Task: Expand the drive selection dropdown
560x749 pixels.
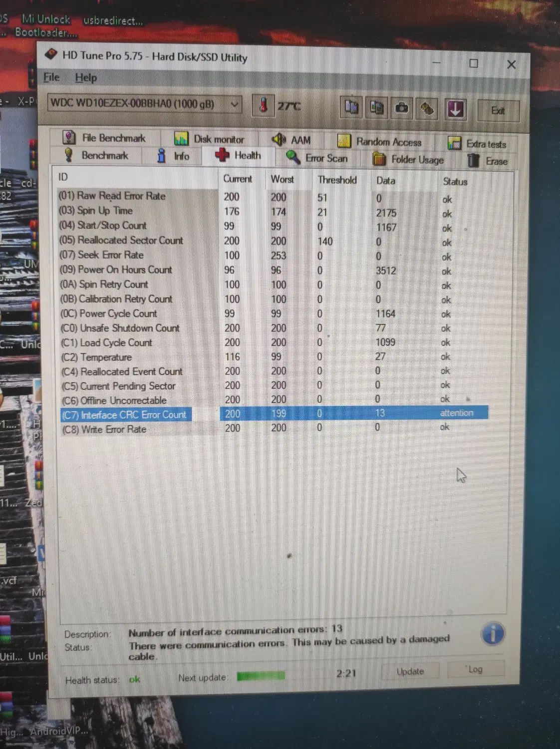Action: (234, 104)
